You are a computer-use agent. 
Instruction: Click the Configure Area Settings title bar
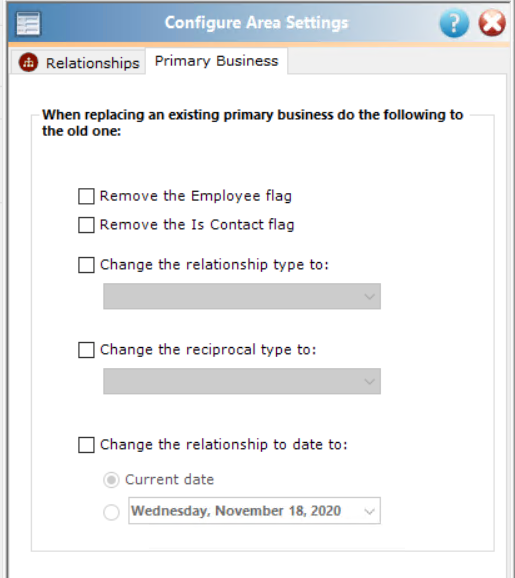coord(256,23)
